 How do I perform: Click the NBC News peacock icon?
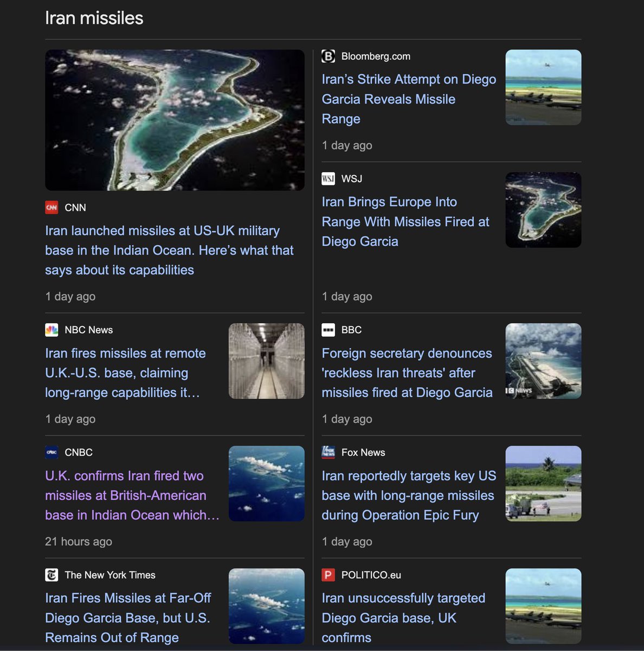[51, 330]
